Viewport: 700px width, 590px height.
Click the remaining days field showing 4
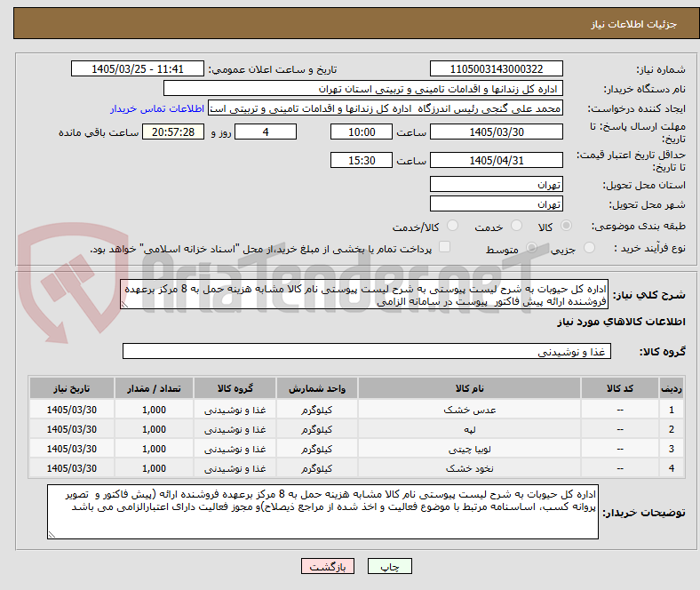266,132
